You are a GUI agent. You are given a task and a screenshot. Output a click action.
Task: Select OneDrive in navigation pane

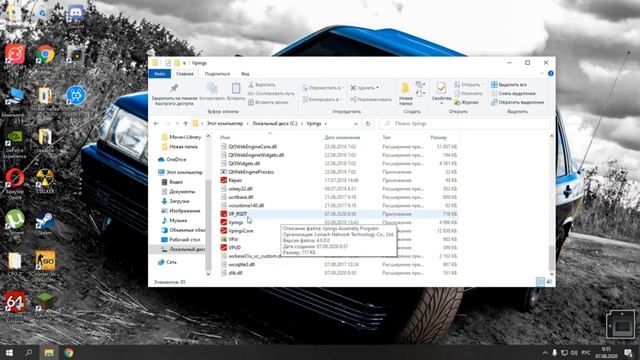tap(172, 160)
